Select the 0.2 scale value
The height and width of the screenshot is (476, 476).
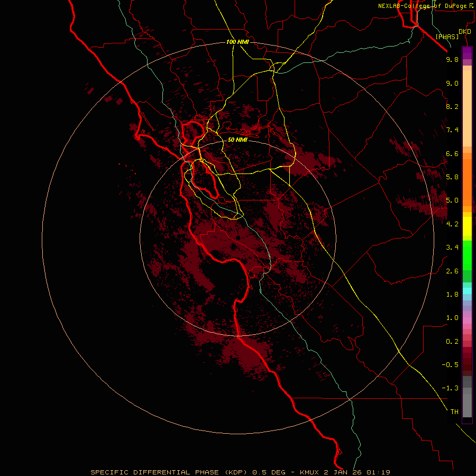click(452, 342)
